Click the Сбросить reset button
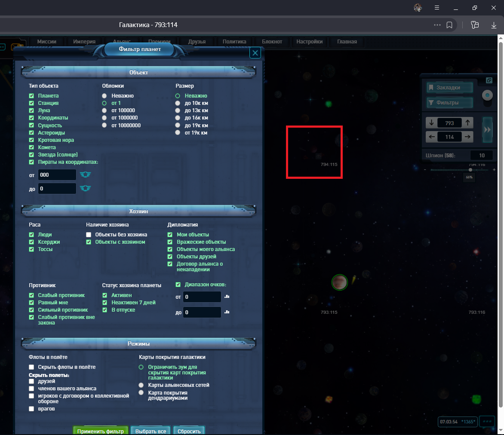The image size is (504, 435). (x=189, y=431)
